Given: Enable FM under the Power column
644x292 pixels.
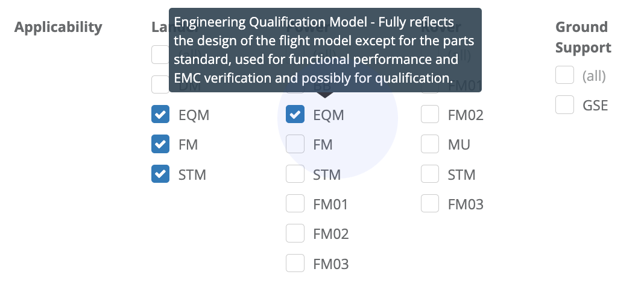Looking at the screenshot, I should [x=295, y=145].
